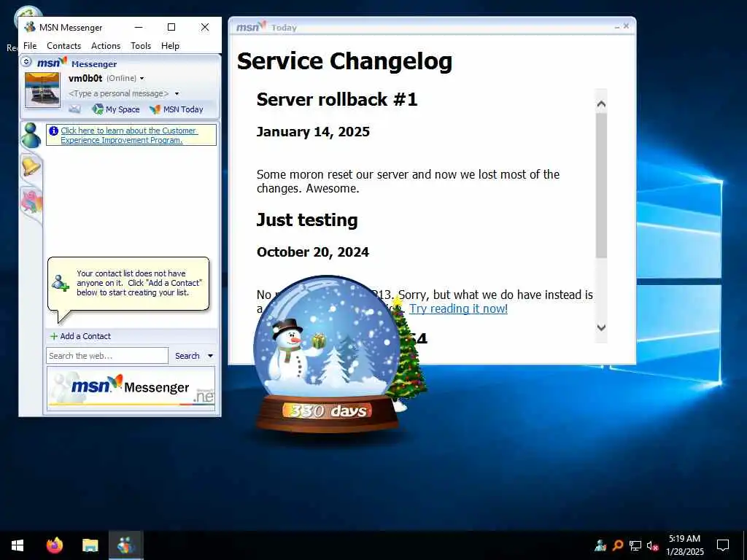747x560 pixels.
Task: Click the MSN Messenger system tray icon
Action: [600, 545]
